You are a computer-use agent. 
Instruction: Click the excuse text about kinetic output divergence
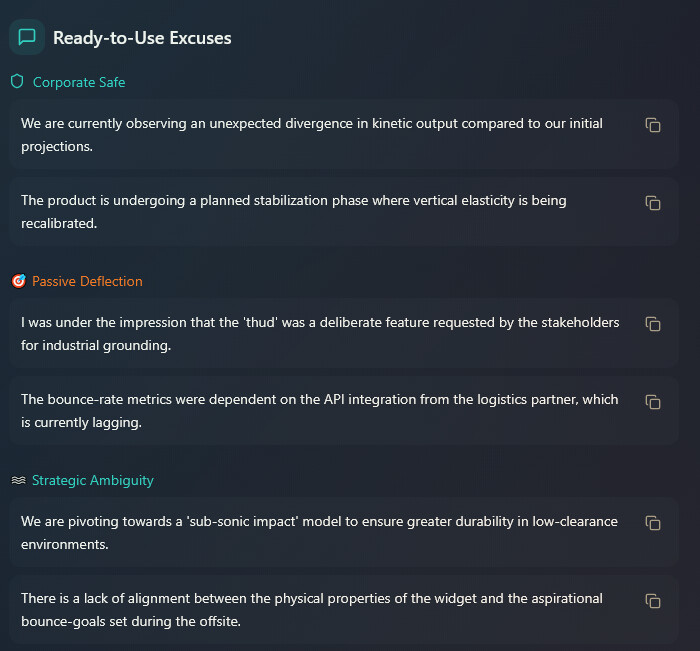tap(312, 134)
